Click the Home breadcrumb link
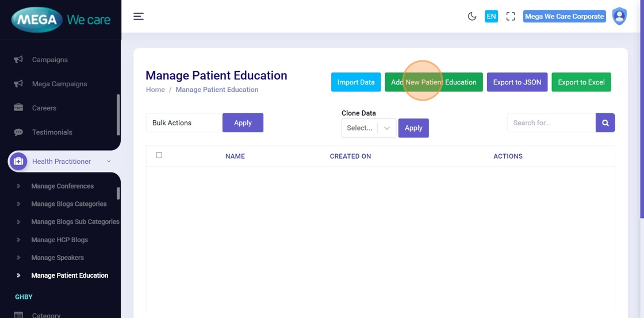Viewport: 644px width, 318px height. click(155, 90)
